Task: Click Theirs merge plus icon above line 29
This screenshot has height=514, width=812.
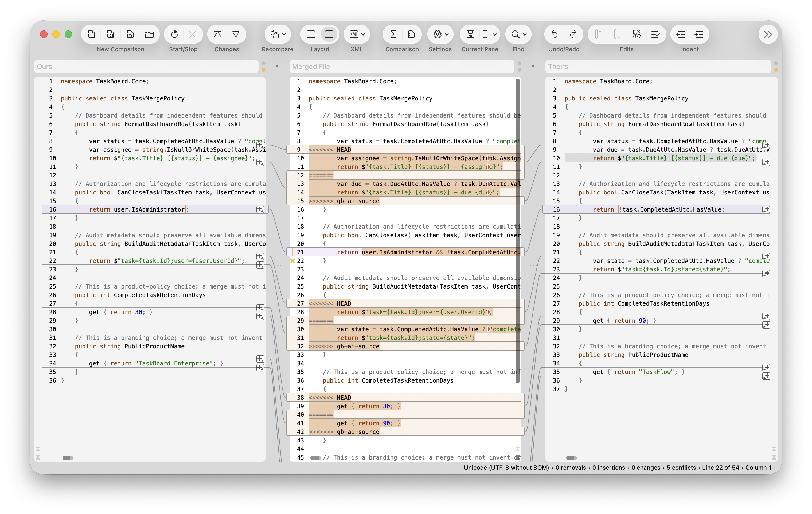Action: pyautogui.click(x=766, y=316)
